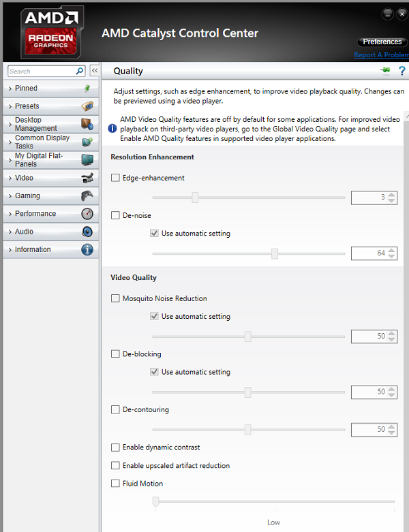The height and width of the screenshot is (532, 409).
Task: Decrease De-noise value 64 with down arrow
Action: pyautogui.click(x=392, y=256)
